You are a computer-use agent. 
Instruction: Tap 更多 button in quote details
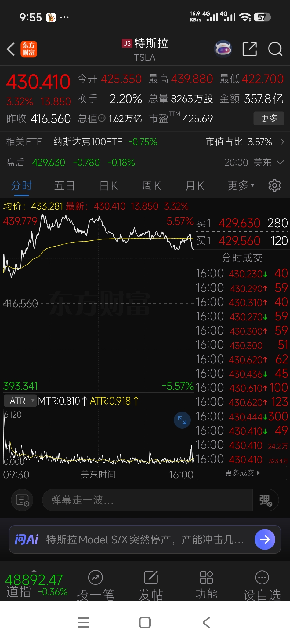click(x=269, y=118)
